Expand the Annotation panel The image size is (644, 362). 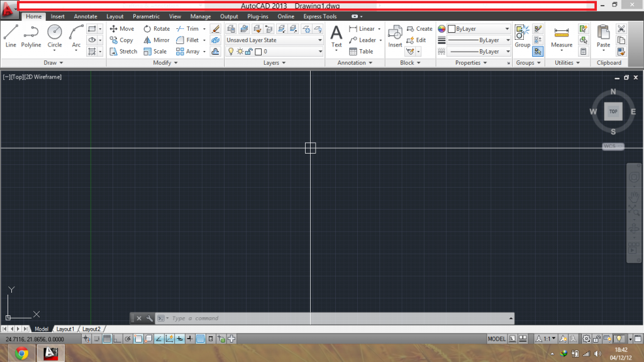tap(355, 63)
